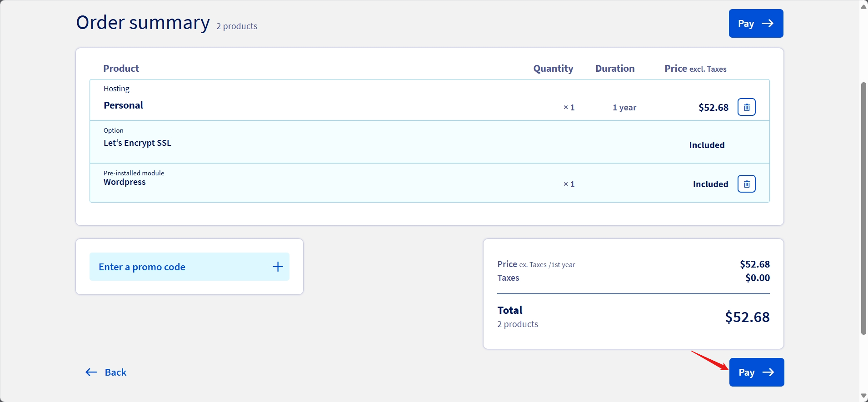This screenshot has height=402, width=868.
Task: Click the Price ex. Taxes /1st year label
Action: coord(536,264)
